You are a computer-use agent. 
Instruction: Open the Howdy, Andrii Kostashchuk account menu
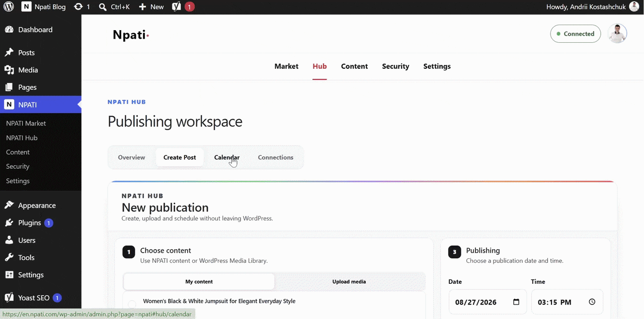click(593, 7)
